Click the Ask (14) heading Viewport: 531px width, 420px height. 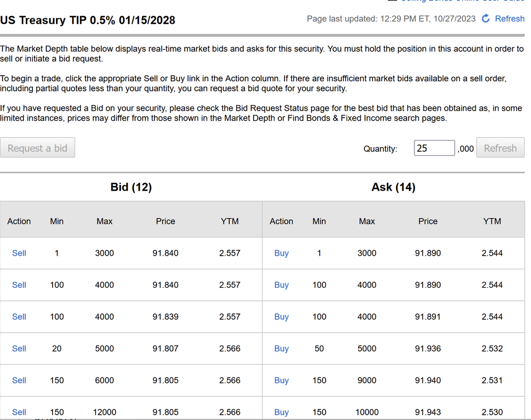[393, 187]
